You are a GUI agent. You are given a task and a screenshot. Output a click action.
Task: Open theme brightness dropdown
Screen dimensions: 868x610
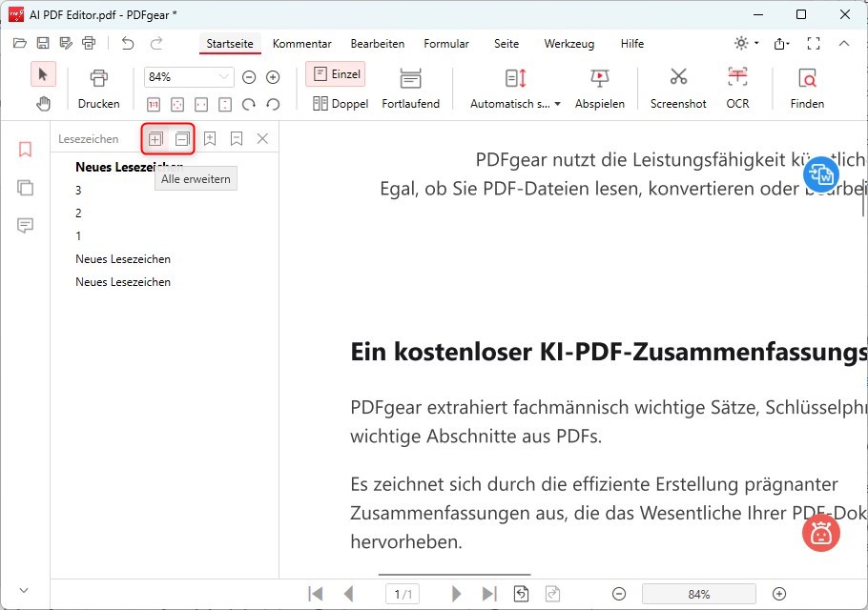pyautogui.click(x=746, y=43)
